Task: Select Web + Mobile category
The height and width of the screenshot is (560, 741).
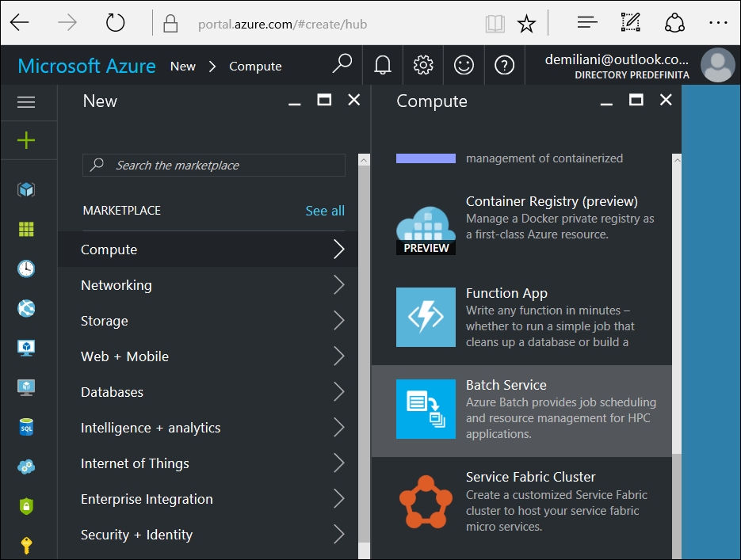Action: click(208, 356)
